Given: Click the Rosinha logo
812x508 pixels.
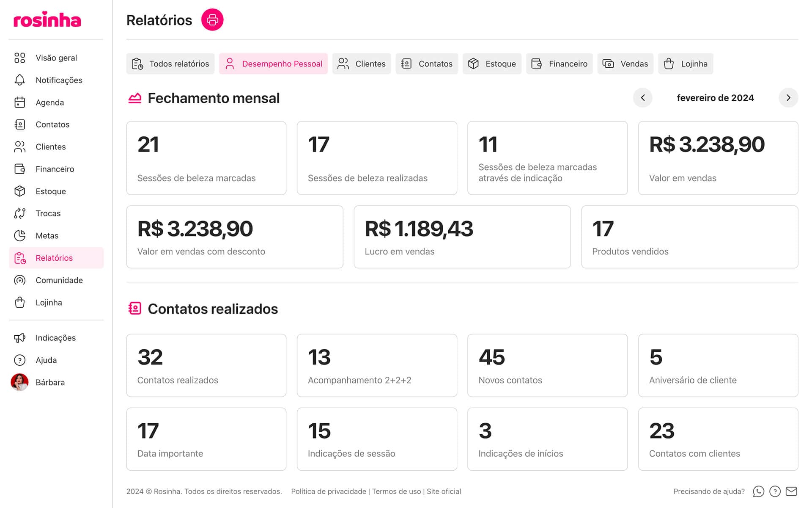Looking at the screenshot, I should click(47, 20).
